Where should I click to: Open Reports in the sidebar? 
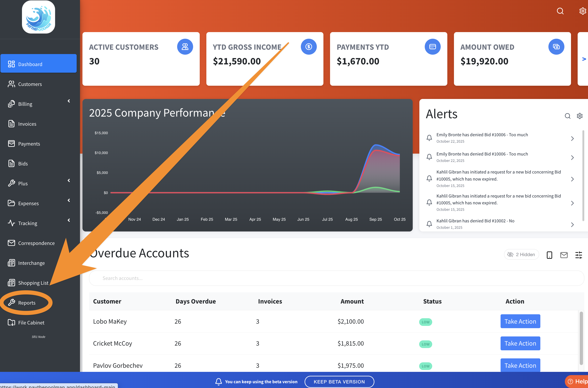point(27,303)
